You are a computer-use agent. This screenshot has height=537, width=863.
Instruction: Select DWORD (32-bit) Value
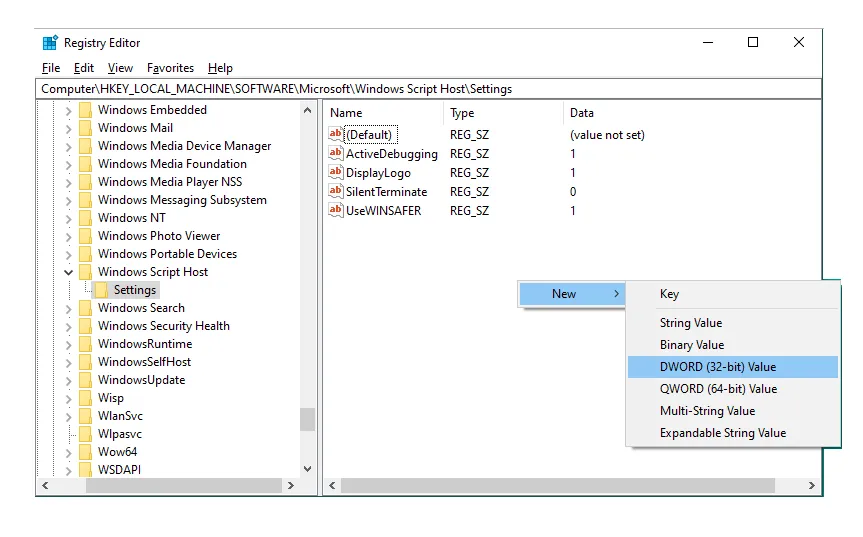(733, 367)
